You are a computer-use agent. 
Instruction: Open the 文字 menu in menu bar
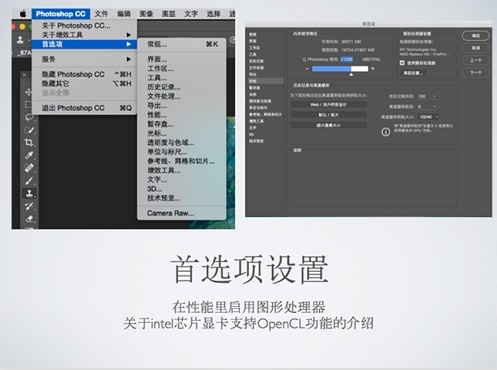click(x=191, y=14)
